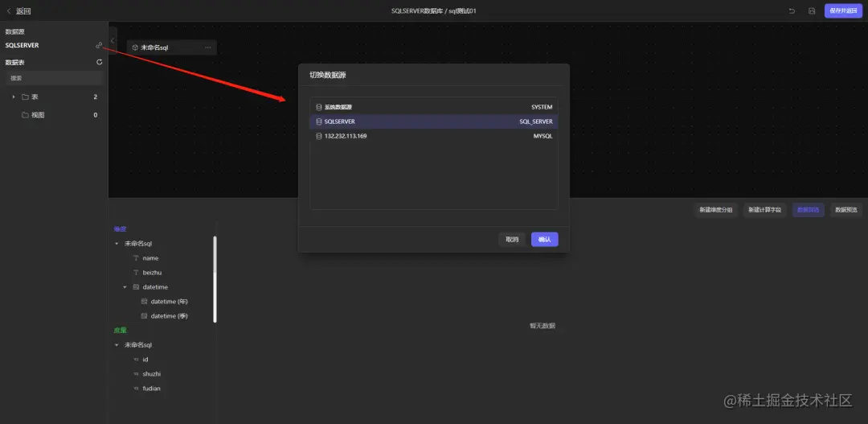Select the datetime (年) field
This screenshot has height=424, width=868.
(170, 302)
